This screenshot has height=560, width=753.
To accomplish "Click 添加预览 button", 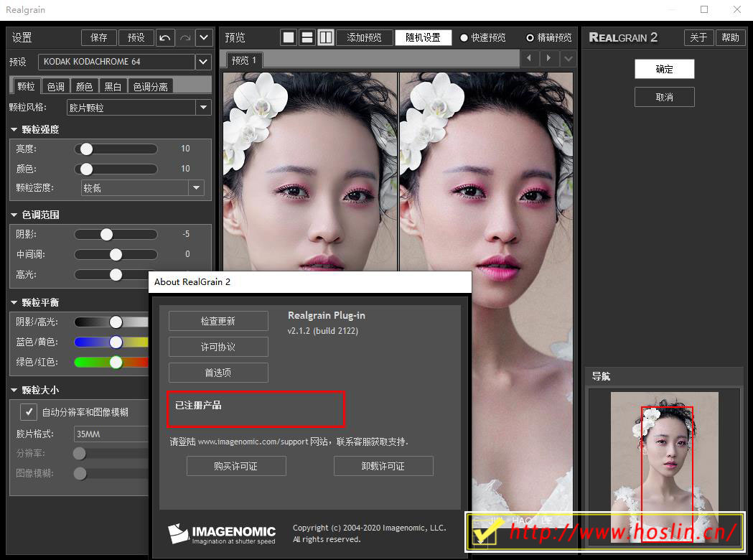I will click(364, 37).
